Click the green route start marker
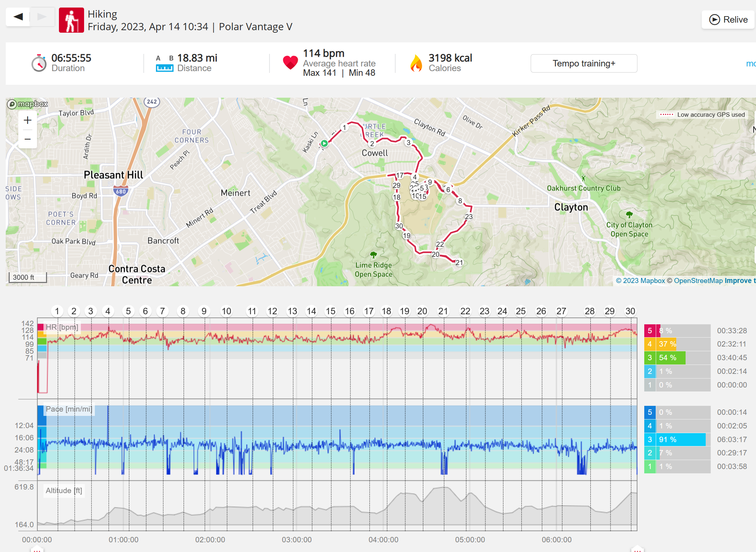Screen dimensions: 756x552 pyautogui.click(x=324, y=143)
